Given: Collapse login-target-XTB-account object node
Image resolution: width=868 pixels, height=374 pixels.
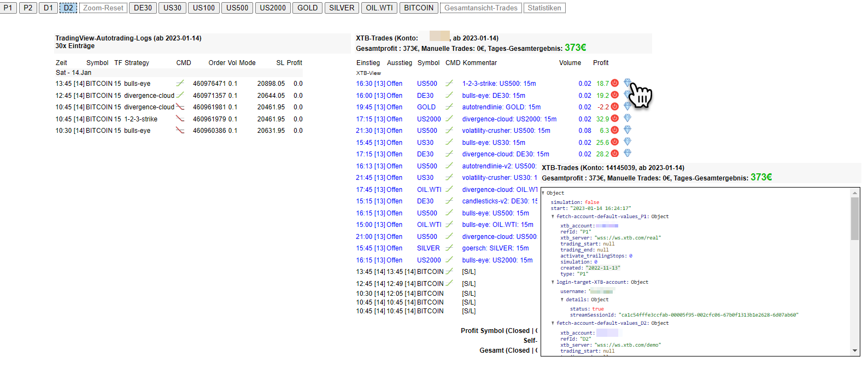Looking at the screenshot, I should [x=553, y=282].
